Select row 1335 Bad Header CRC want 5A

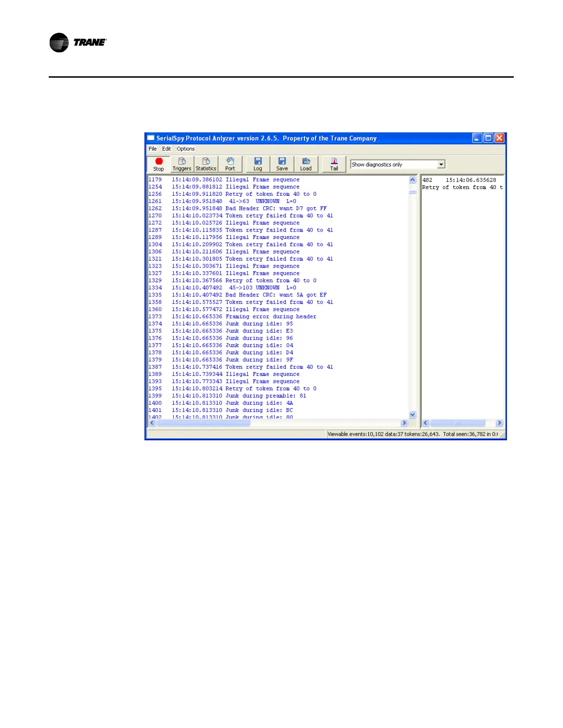coord(237,295)
